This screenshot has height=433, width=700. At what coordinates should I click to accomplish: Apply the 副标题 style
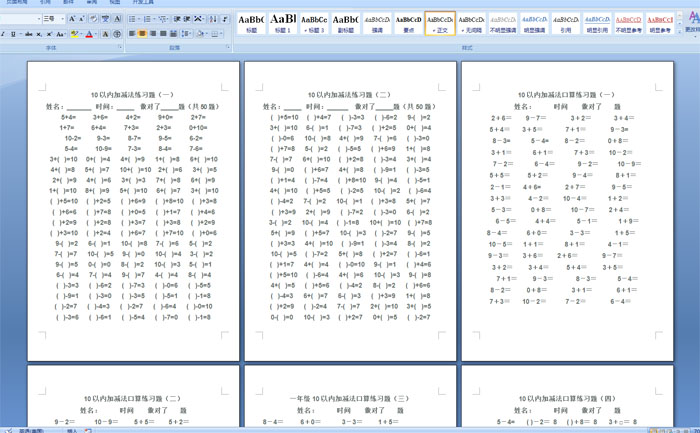point(346,23)
